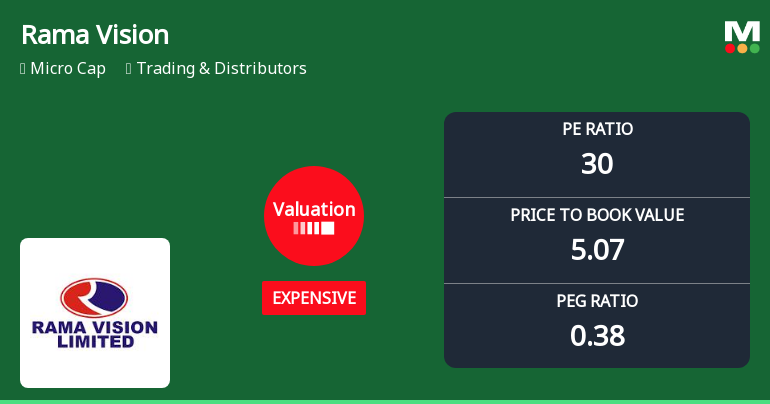Image resolution: width=770 pixels, height=404 pixels.
Task: Select the PE RATIO heading
Action: click(x=597, y=129)
